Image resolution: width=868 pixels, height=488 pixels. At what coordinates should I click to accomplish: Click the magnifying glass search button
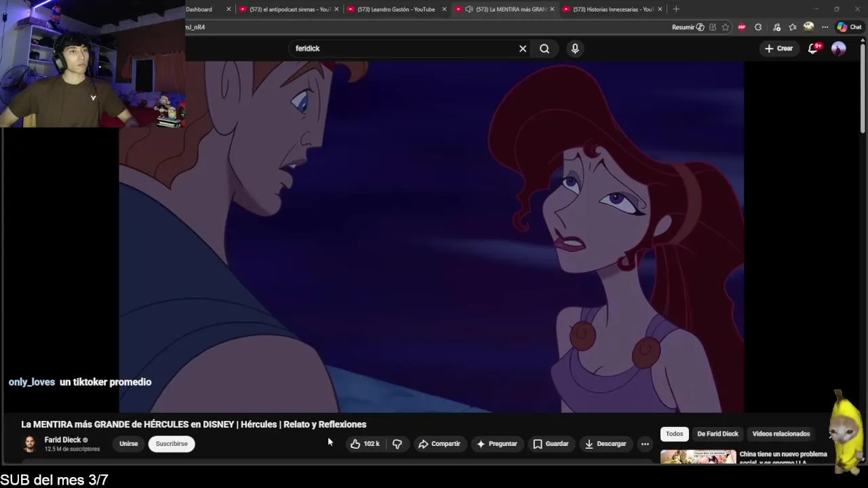coord(545,49)
